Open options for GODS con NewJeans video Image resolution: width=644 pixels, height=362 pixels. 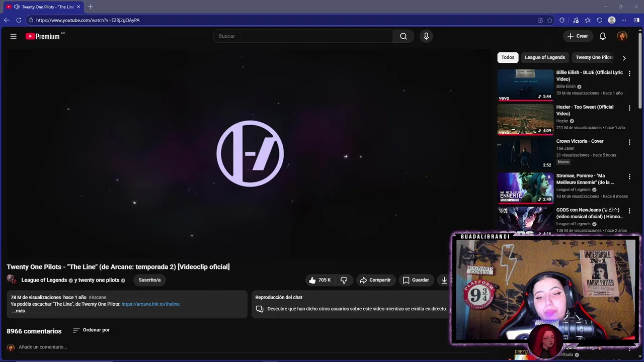point(629,211)
